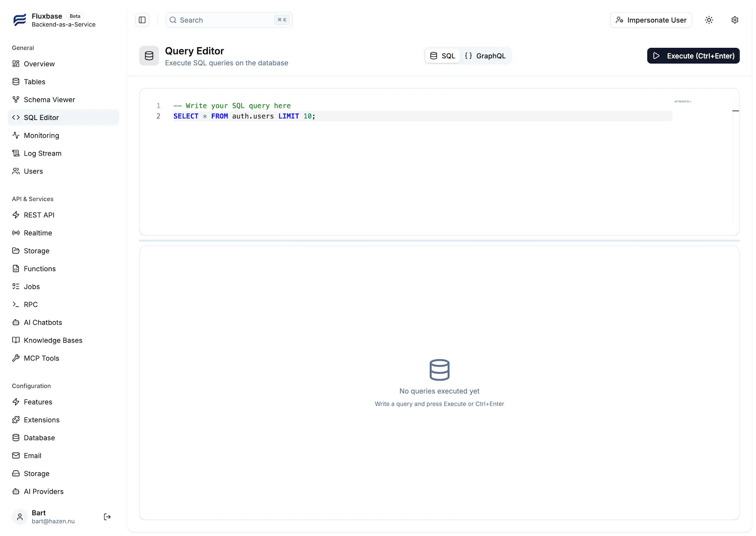Click the MCP Tools wrench icon
This screenshot has height=536, width=756.
click(15, 358)
